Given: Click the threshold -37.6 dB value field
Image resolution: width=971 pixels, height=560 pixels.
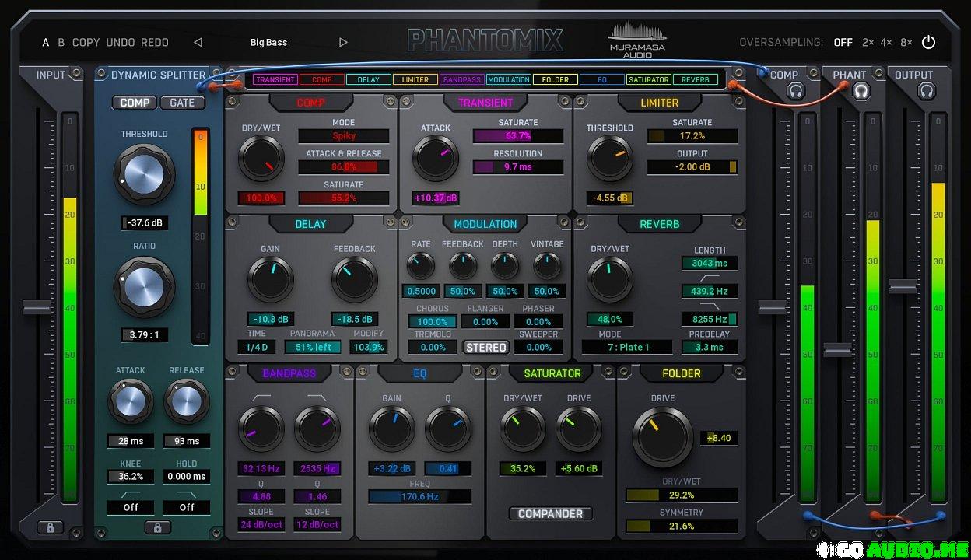Looking at the screenshot, I should pos(144,223).
